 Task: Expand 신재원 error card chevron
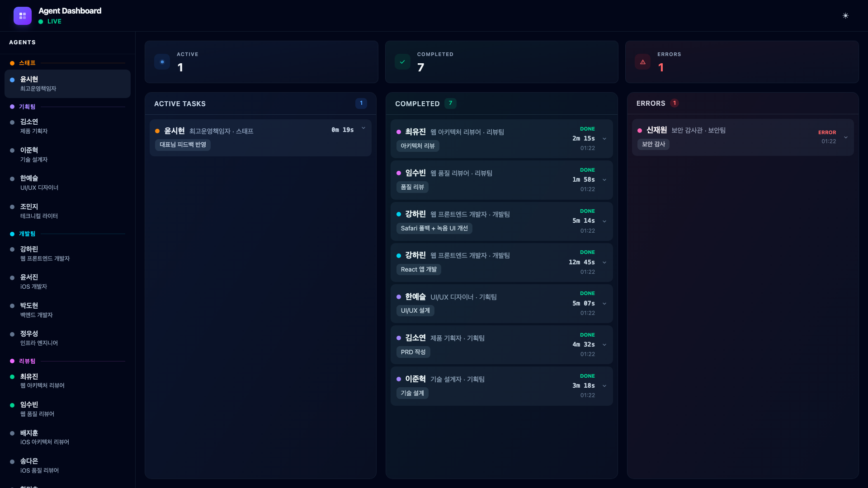tap(845, 137)
